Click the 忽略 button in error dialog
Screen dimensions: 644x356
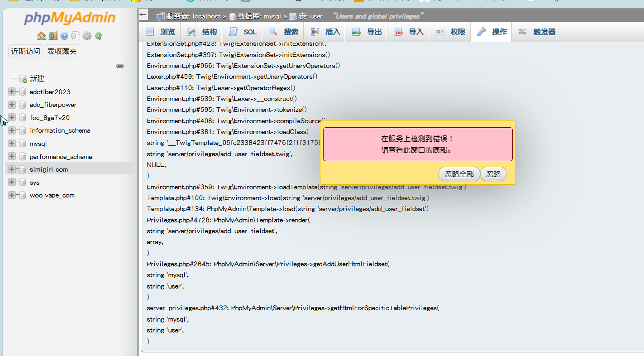(493, 174)
